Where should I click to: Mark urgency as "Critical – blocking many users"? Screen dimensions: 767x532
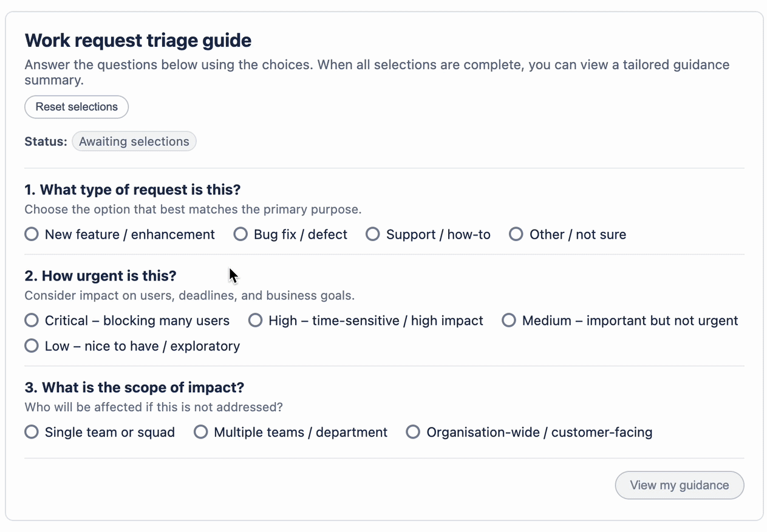(31, 320)
